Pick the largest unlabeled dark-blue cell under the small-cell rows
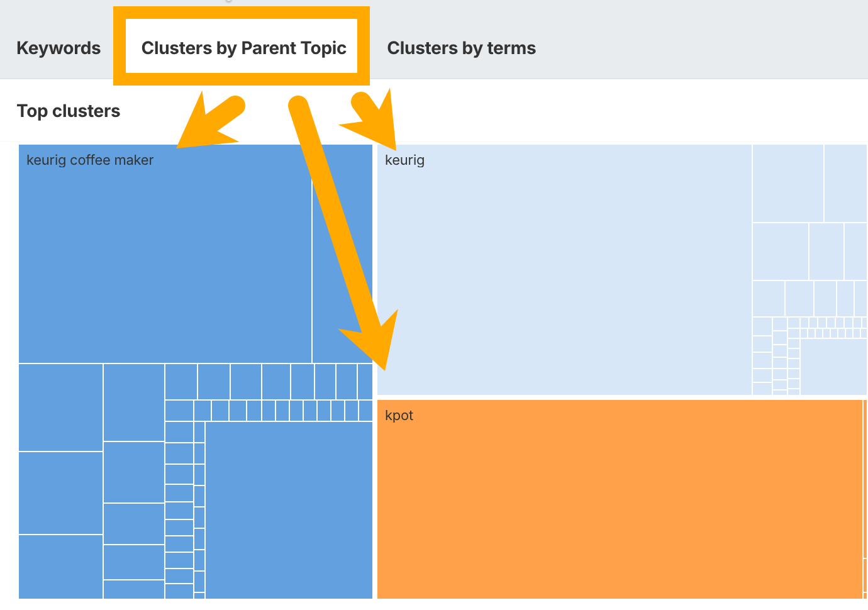This screenshot has width=868, height=610. tap(289, 509)
